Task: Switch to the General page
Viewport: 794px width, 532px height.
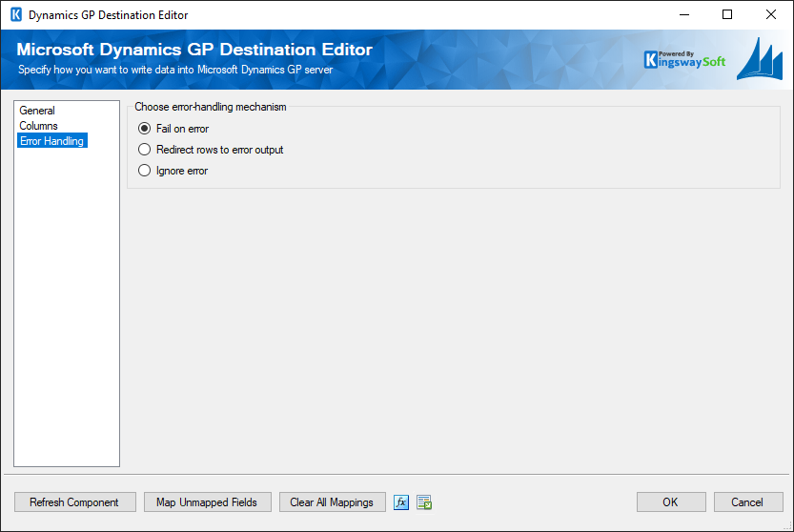Action: tap(37, 111)
